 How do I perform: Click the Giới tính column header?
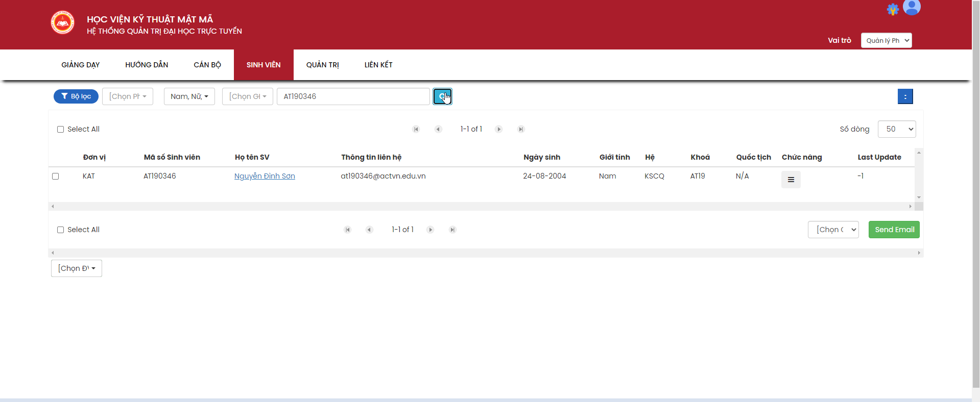615,157
